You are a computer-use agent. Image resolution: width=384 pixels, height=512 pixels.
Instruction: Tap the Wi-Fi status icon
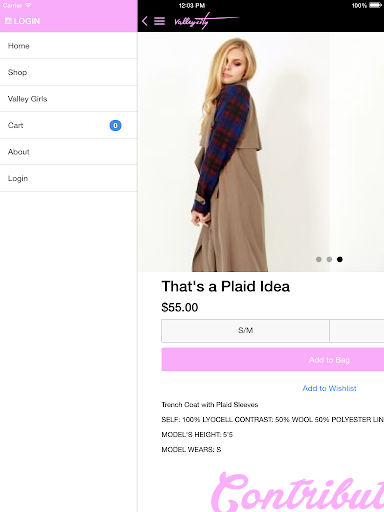[28, 5]
